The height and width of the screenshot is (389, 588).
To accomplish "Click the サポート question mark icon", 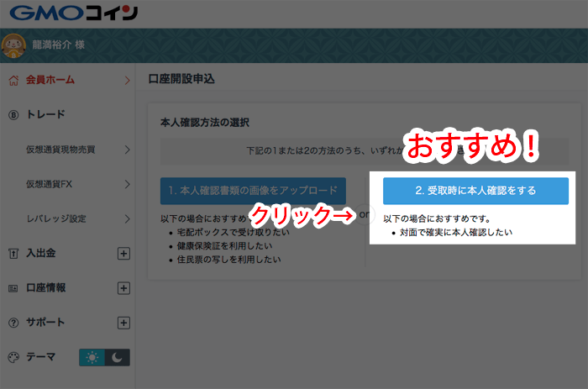I will [13, 323].
